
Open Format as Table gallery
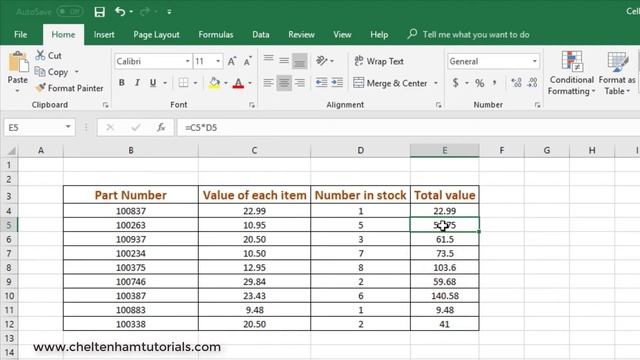tap(617, 73)
